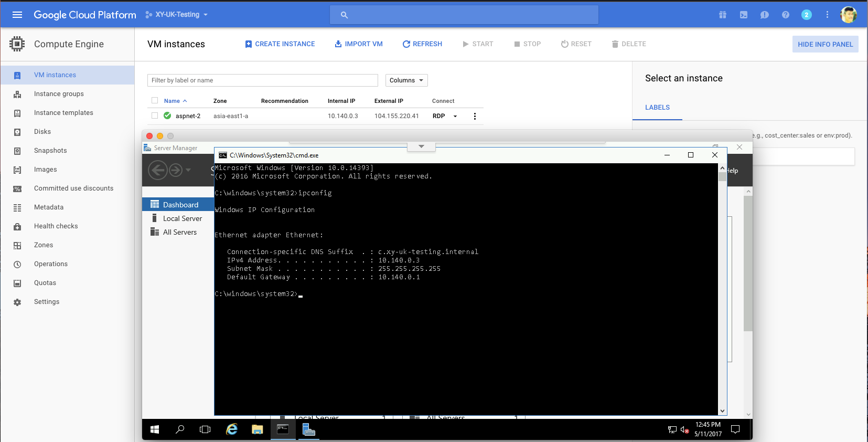The width and height of the screenshot is (868, 442).
Task: Click the three-dot menu for aspnet-2
Action: point(475,116)
